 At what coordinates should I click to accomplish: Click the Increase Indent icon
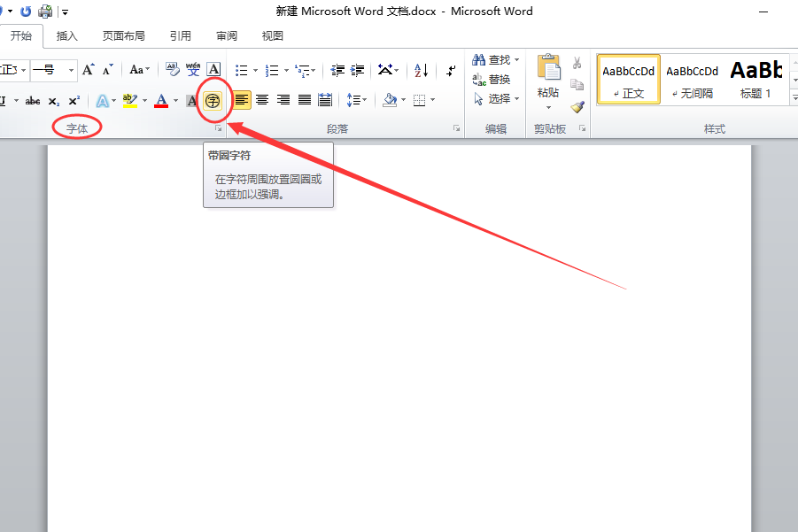click(357, 70)
